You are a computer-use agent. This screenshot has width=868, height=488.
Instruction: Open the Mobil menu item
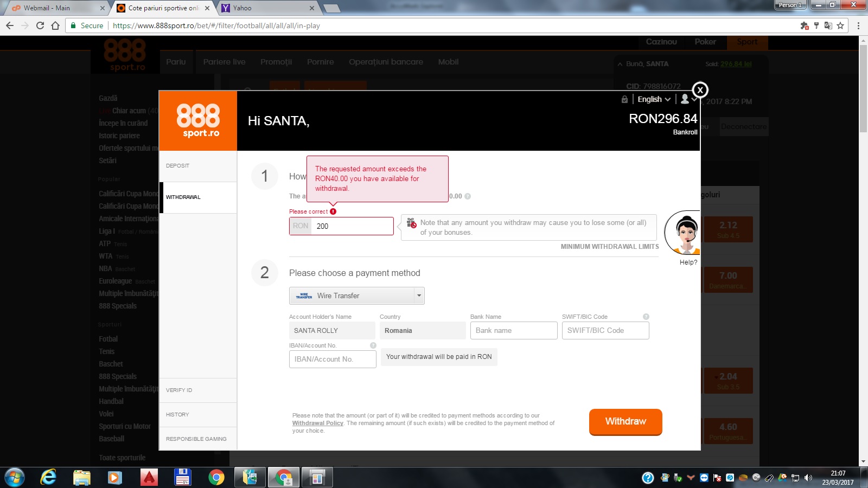(x=448, y=62)
